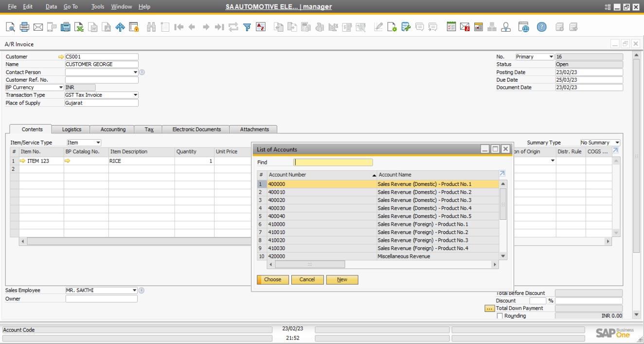
Task: Create a new account with the New button
Action: 342,280
